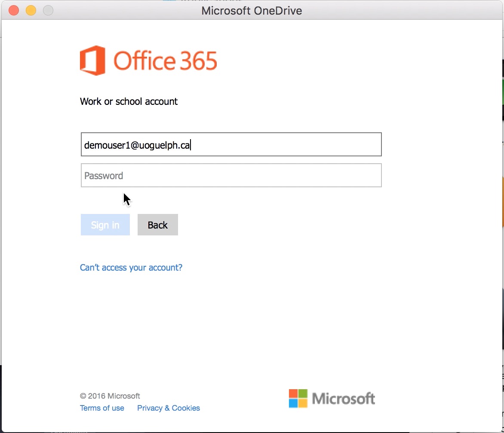Click the "Work or school account" text
Screen dimensions: 504x433
[x=129, y=101]
